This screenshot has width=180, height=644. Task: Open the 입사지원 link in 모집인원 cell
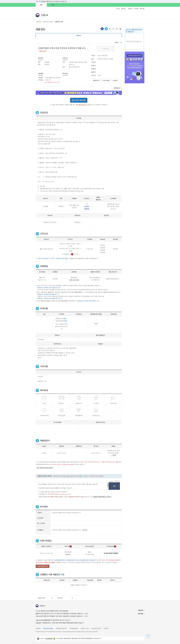(x=87, y=207)
